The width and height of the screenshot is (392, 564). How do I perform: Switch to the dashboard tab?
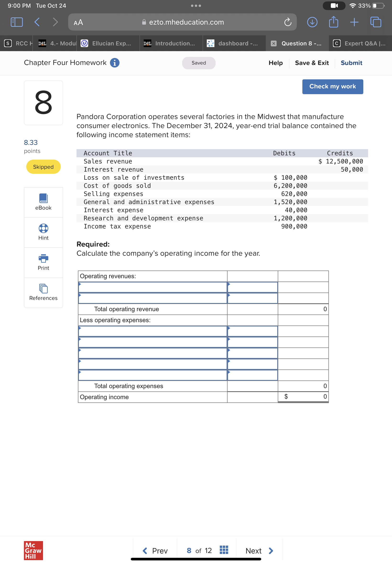[x=234, y=43]
